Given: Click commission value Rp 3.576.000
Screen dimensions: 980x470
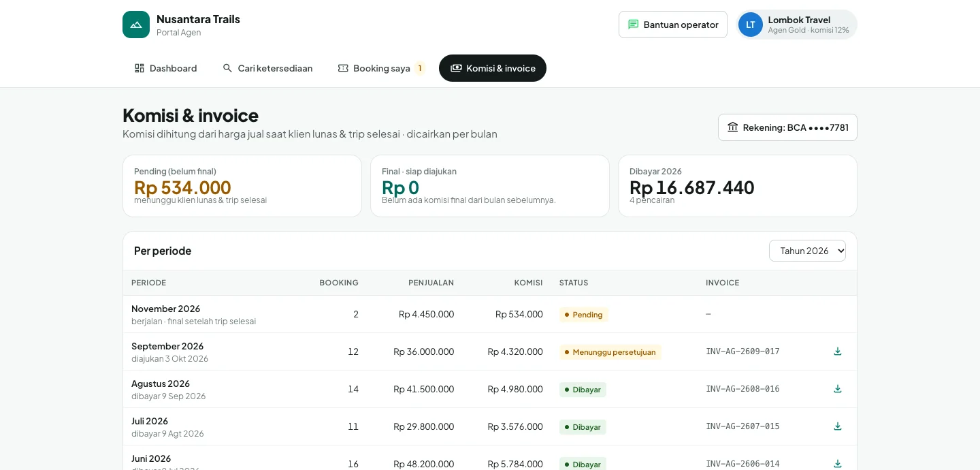Looking at the screenshot, I should (515, 426).
